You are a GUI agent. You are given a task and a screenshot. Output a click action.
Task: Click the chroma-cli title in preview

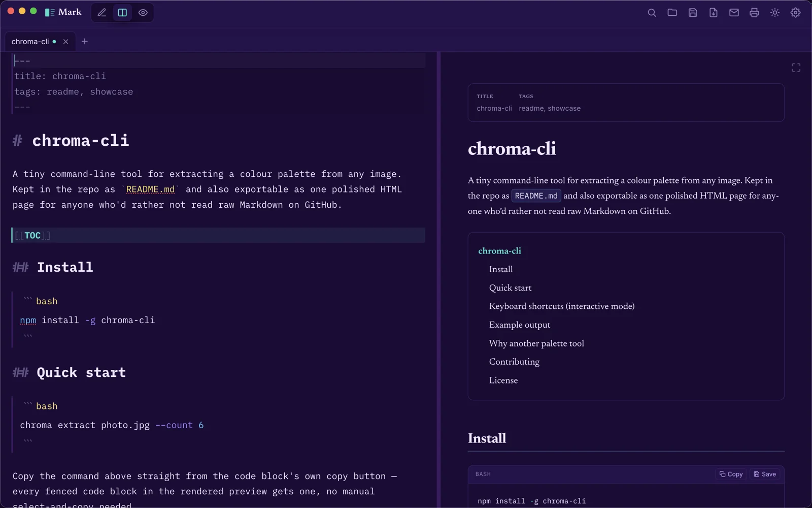click(512, 148)
